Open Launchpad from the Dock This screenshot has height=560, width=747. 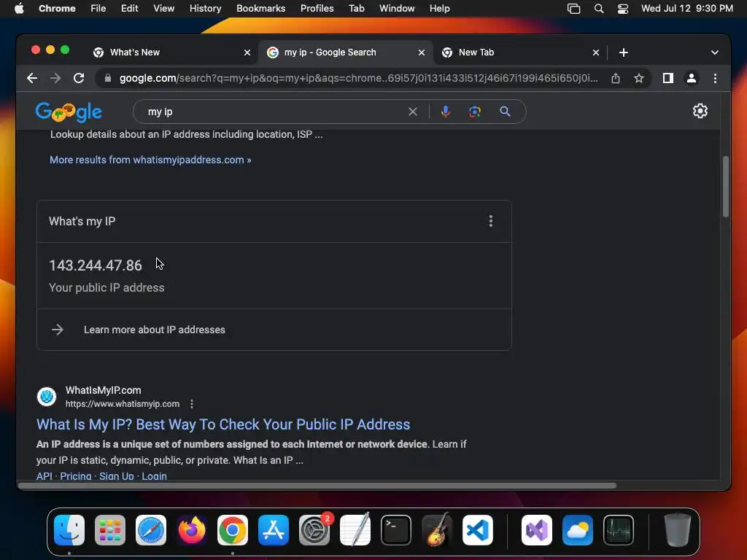tap(110, 530)
